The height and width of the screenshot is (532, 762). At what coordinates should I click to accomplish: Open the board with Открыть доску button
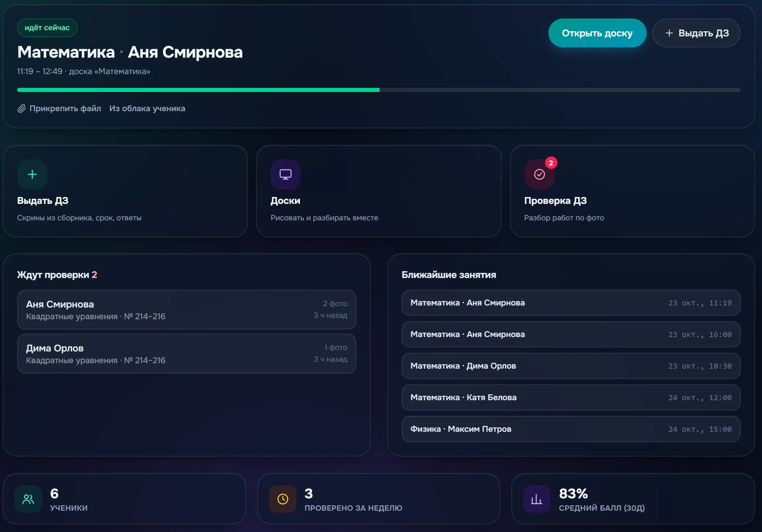pos(597,33)
